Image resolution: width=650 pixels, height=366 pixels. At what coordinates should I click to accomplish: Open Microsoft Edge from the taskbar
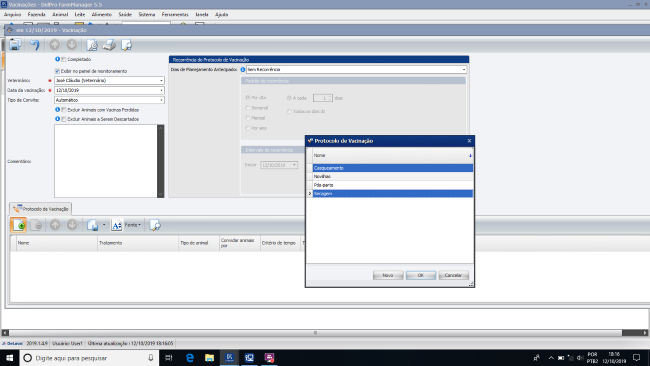coord(190,358)
